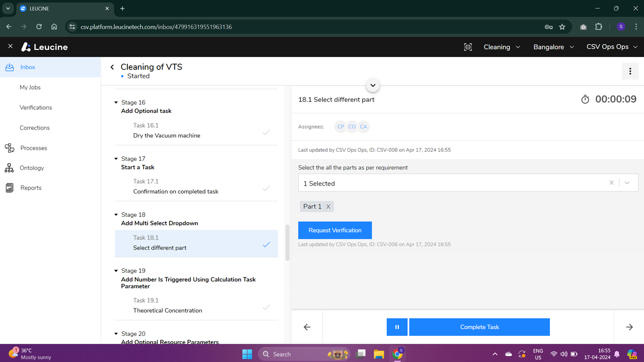Screen dimensions: 644x362
Task: Switch to the Verifications section
Action: pyautogui.click(x=35, y=107)
